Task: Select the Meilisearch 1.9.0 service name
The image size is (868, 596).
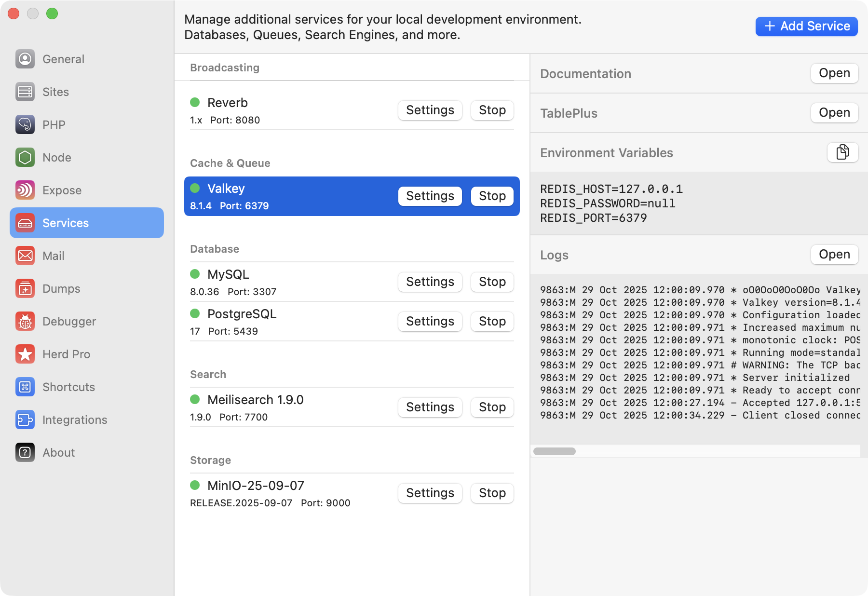Action: pyautogui.click(x=256, y=400)
